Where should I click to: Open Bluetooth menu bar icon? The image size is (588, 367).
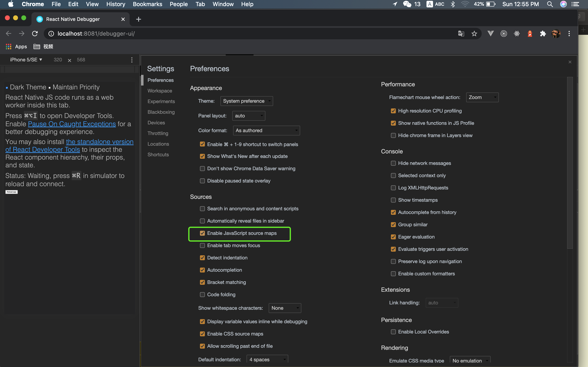(453, 4)
